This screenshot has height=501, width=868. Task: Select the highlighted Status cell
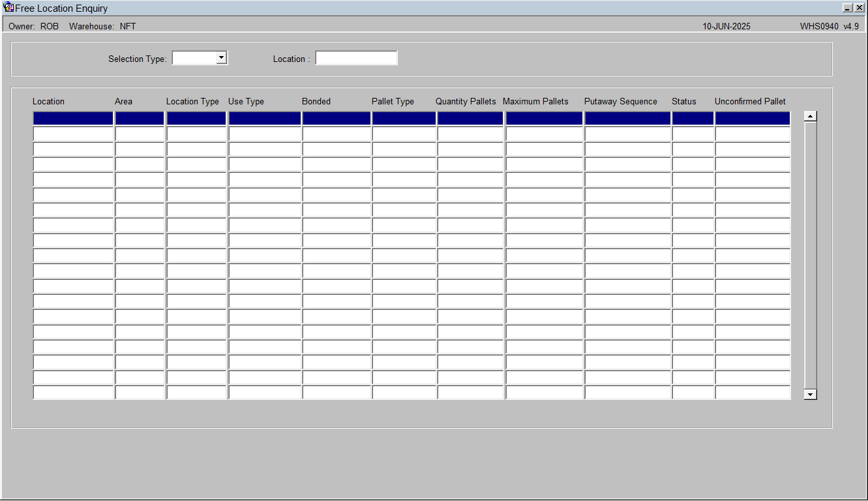pyautogui.click(x=693, y=118)
